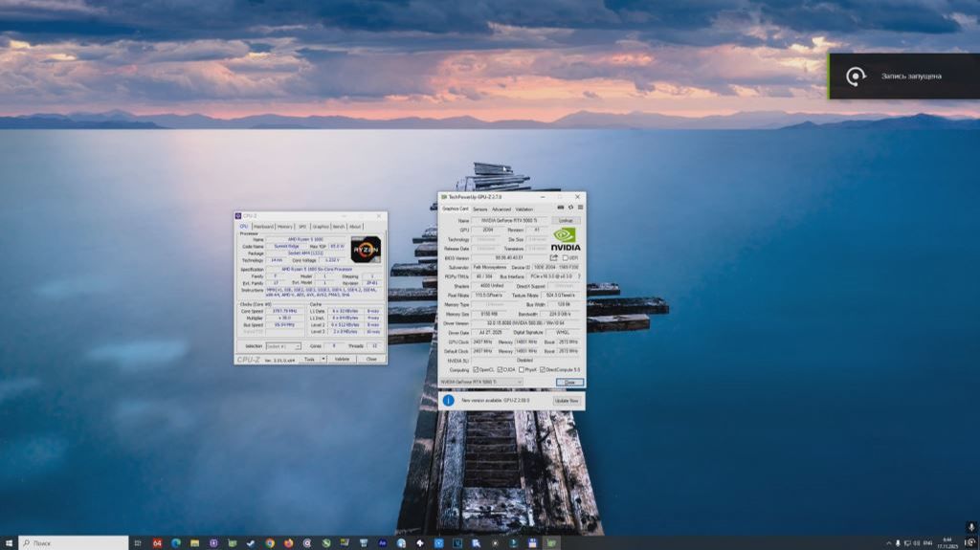Click the microphone icon in system tray
The width and height of the screenshot is (980, 550).
(x=898, y=543)
